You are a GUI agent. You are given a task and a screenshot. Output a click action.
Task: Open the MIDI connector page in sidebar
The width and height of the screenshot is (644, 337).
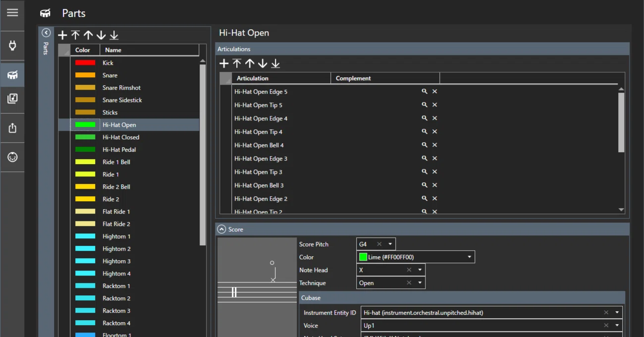coord(12,157)
